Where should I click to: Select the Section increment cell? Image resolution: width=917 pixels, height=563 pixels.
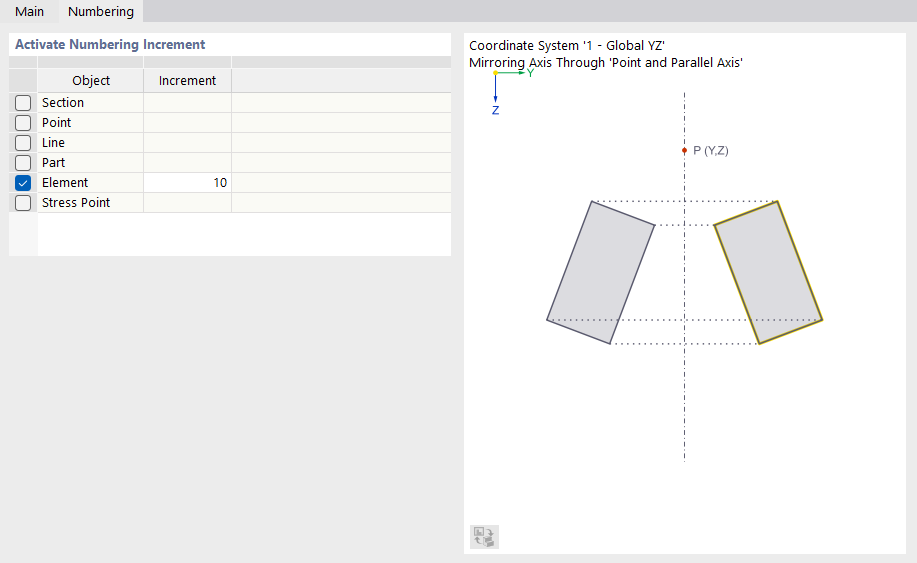(187, 103)
